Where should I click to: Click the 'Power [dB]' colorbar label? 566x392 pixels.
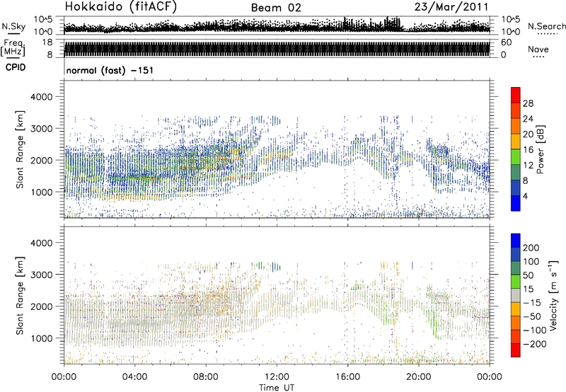pyautogui.click(x=540, y=149)
